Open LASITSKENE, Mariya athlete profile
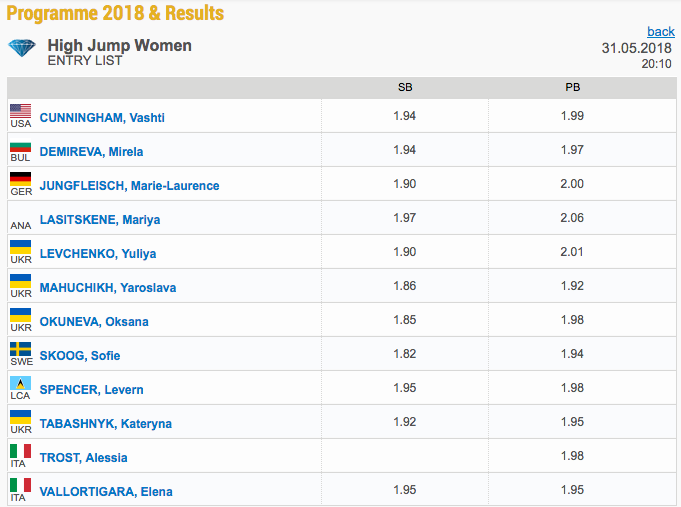Viewport: 681px width, 507px height. [100, 220]
